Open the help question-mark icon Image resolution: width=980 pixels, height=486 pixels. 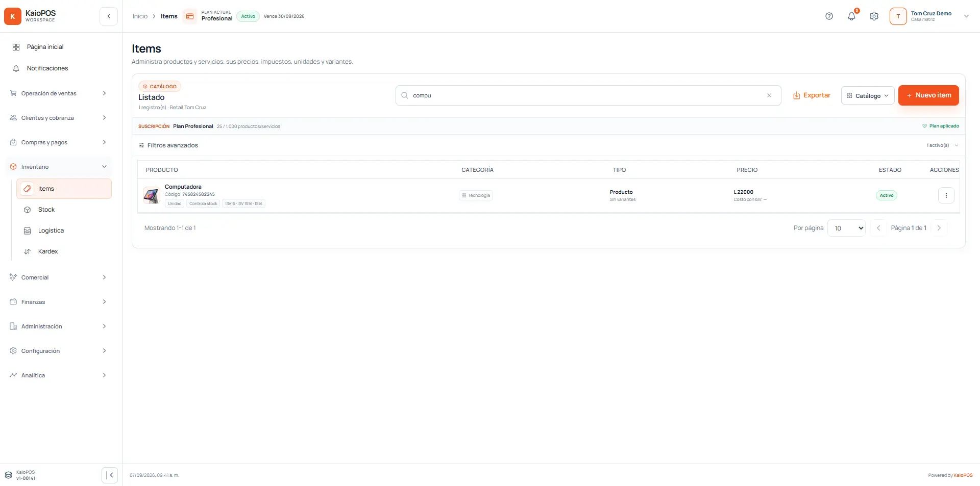click(x=829, y=16)
